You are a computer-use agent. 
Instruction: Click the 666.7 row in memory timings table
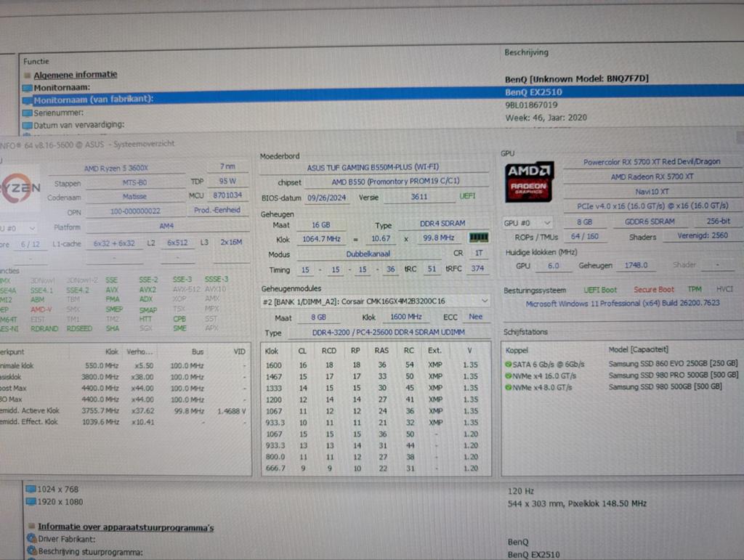click(376, 468)
